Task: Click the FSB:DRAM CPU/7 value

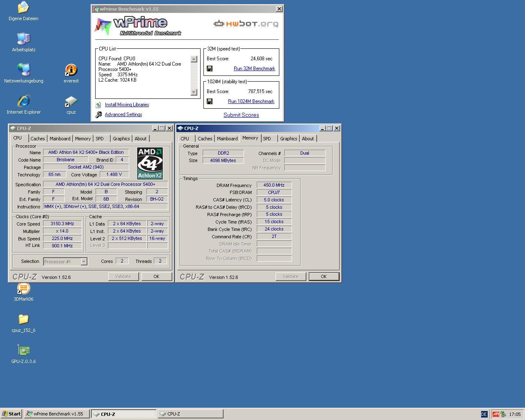Action: point(274,192)
